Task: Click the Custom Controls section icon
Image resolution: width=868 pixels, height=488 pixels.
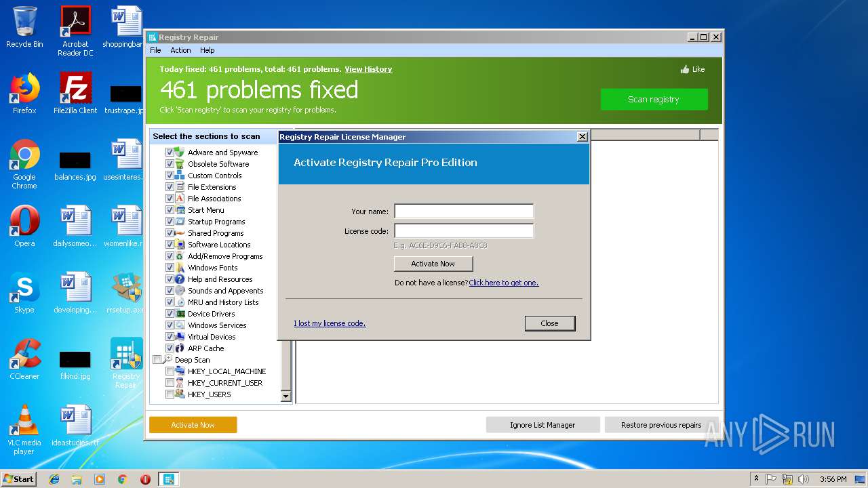Action: tap(180, 176)
